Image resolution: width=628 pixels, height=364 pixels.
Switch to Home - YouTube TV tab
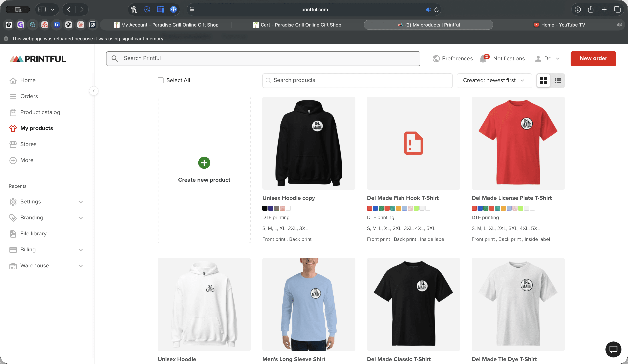[x=559, y=25]
